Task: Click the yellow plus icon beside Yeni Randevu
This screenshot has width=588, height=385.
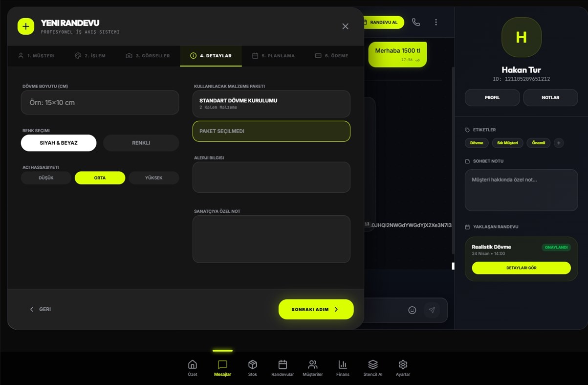Action: click(x=26, y=26)
